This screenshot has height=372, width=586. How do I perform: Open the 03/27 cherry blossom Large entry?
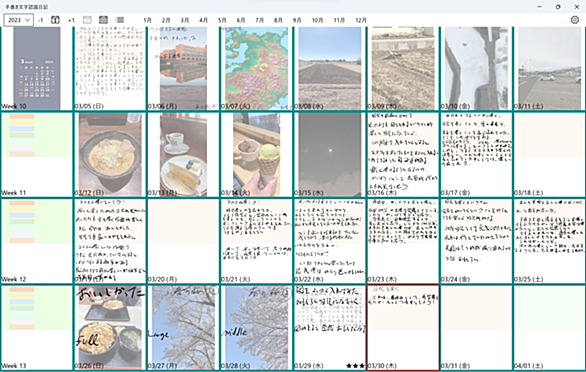point(183,328)
